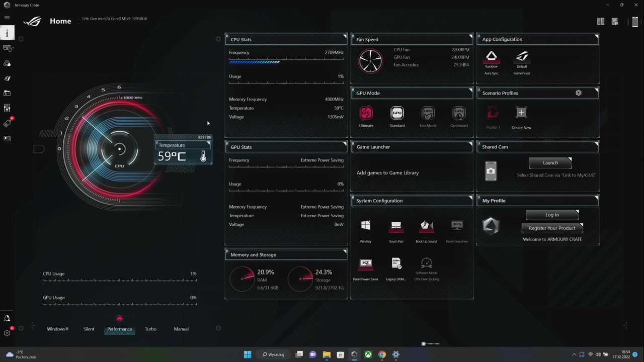
Task: Click the Wyszukaj search box in taskbar
Action: pos(273,354)
